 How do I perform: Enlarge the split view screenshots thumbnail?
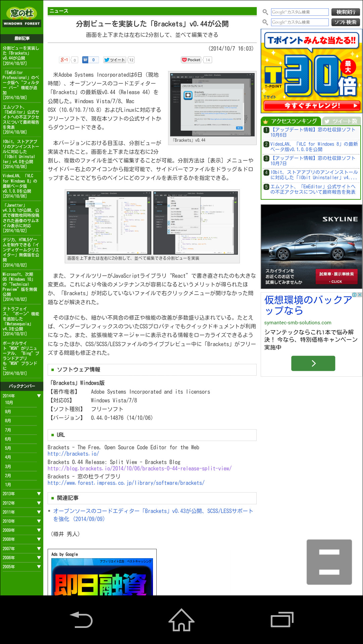coord(152,223)
